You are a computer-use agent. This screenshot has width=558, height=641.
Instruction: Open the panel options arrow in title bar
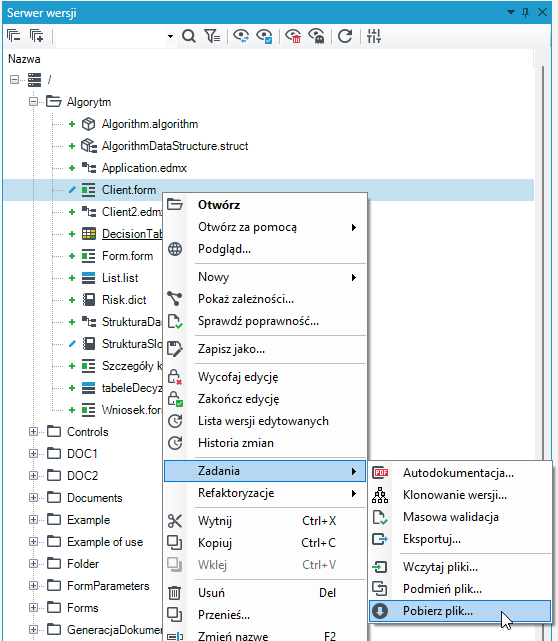pos(511,12)
